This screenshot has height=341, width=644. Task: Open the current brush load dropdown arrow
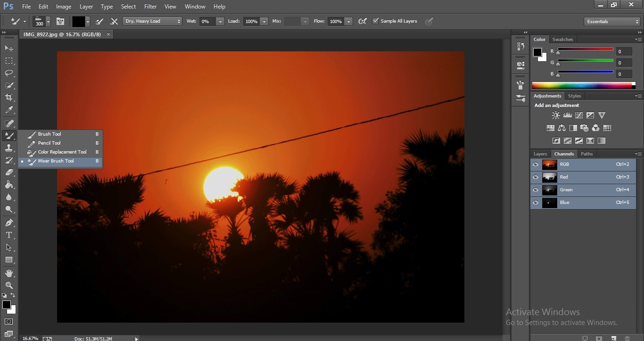tap(88, 22)
